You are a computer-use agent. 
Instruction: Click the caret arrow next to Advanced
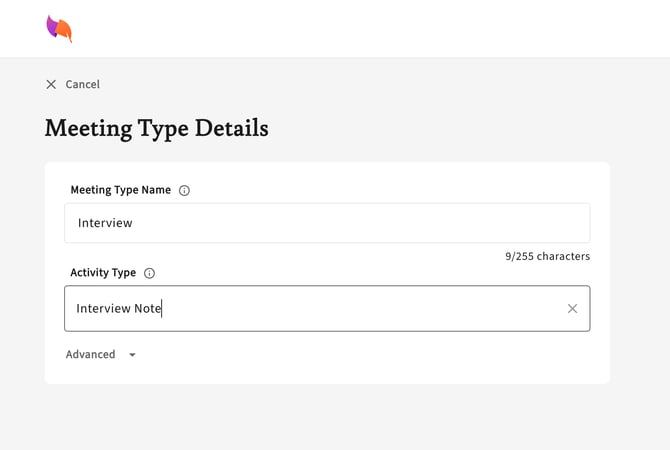[133, 355]
